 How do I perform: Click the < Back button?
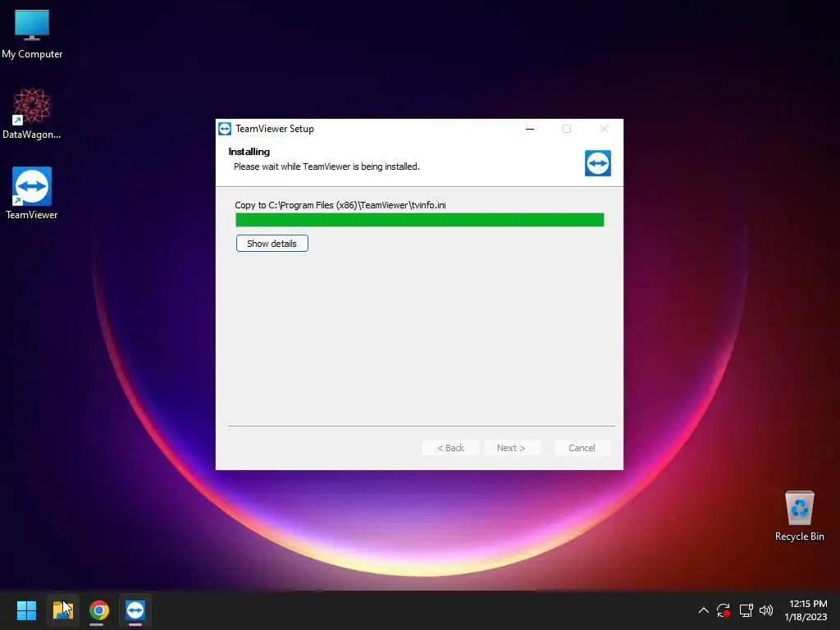click(450, 448)
